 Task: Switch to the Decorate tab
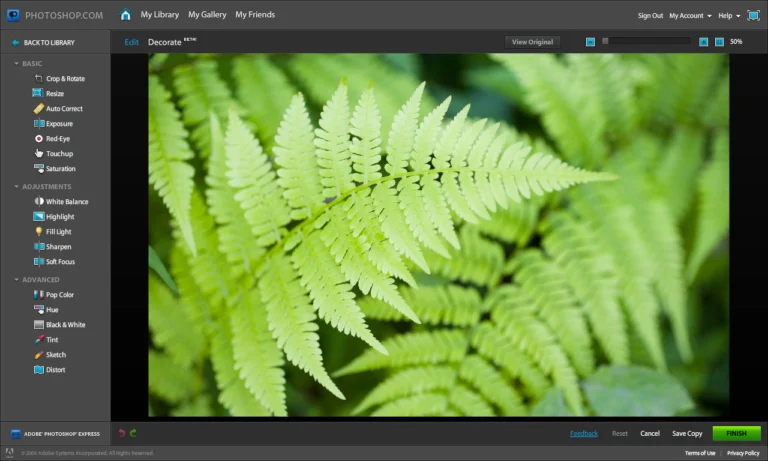pyautogui.click(x=165, y=42)
